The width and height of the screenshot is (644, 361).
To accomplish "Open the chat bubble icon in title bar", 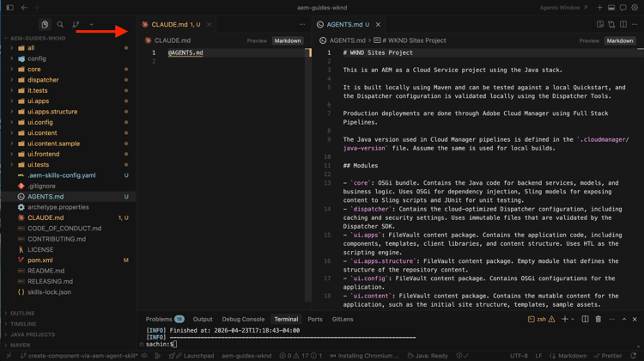I will [623, 8].
